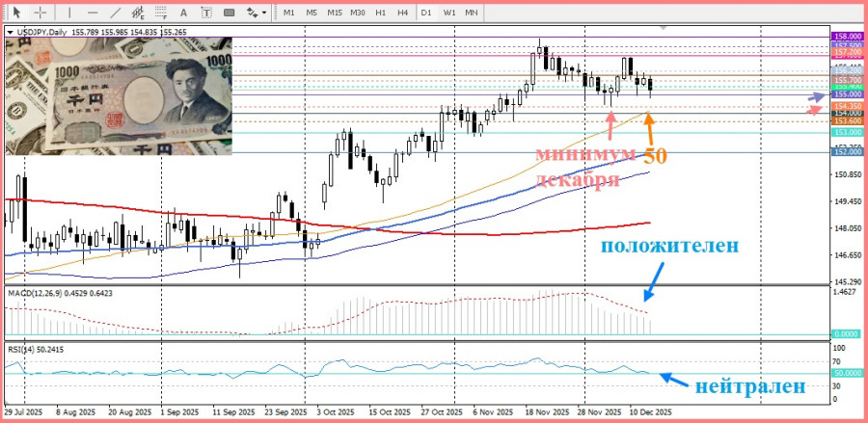Image resolution: width=868 pixels, height=423 pixels.
Task: Expand the USDJPY,Daily chart header triangle
Action: 11,32
